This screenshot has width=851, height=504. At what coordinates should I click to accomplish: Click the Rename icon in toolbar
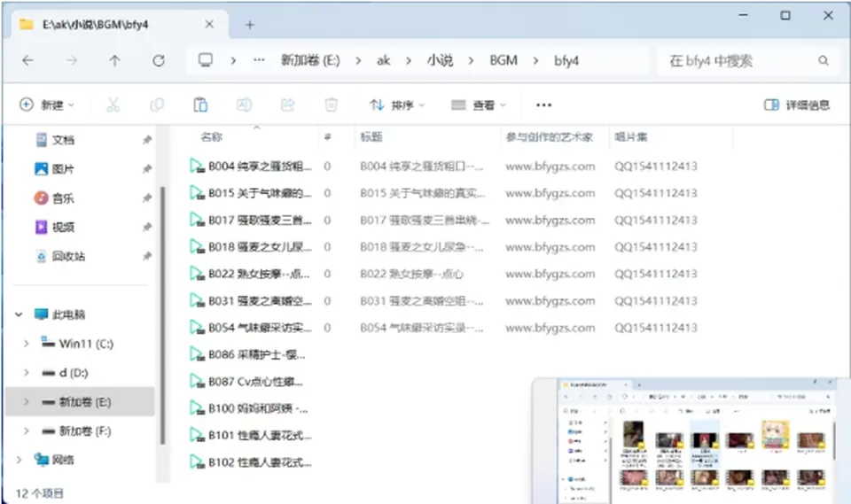point(244,105)
